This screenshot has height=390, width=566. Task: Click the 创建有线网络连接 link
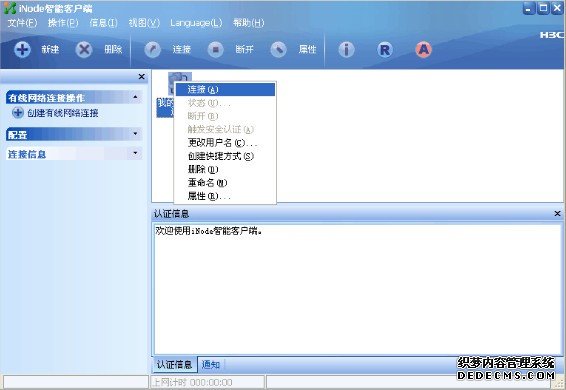pyautogui.click(x=63, y=113)
